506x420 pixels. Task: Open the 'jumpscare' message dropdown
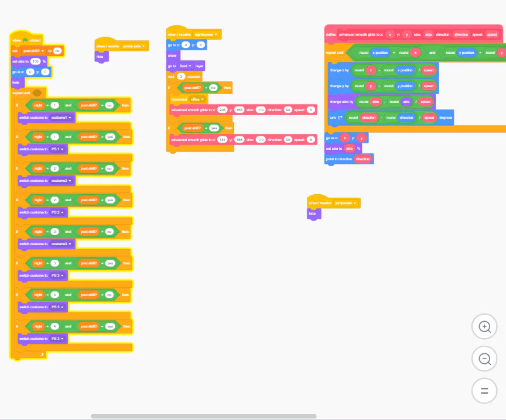coord(346,203)
